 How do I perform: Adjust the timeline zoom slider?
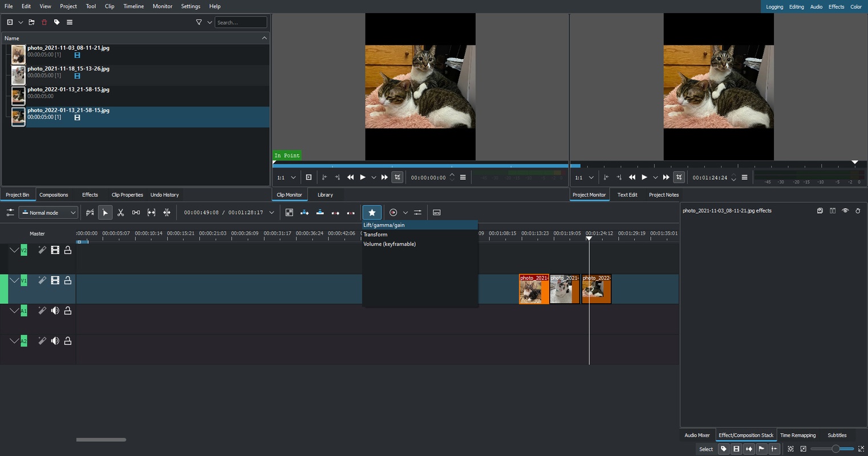(x=835, y=449)
